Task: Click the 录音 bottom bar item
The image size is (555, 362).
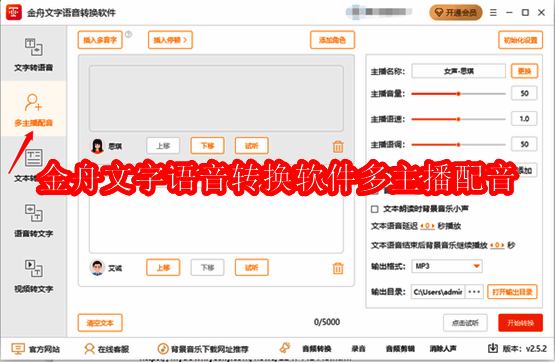Action: pyautogui.click(x=358, y=349)
